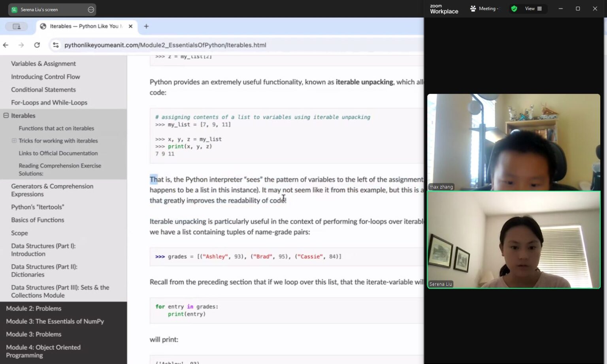Open Python's "Itertools" page
Viewport: 607px width, 364px height.
38,207
